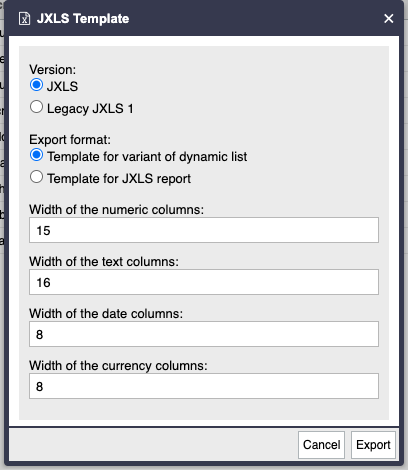Click the 'Width of the date columns:' label
The width and height of the screenshot is (408, 470).
tap(106, 314)
